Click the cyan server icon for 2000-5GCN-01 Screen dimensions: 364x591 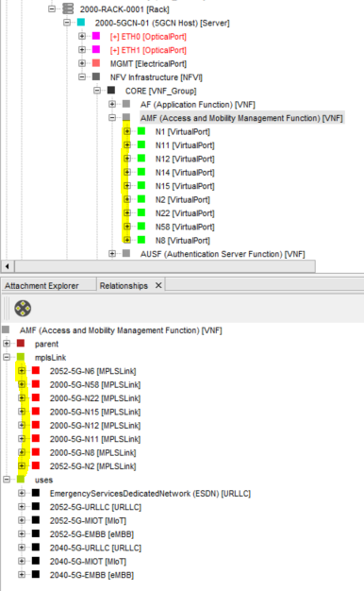(81, 23)
